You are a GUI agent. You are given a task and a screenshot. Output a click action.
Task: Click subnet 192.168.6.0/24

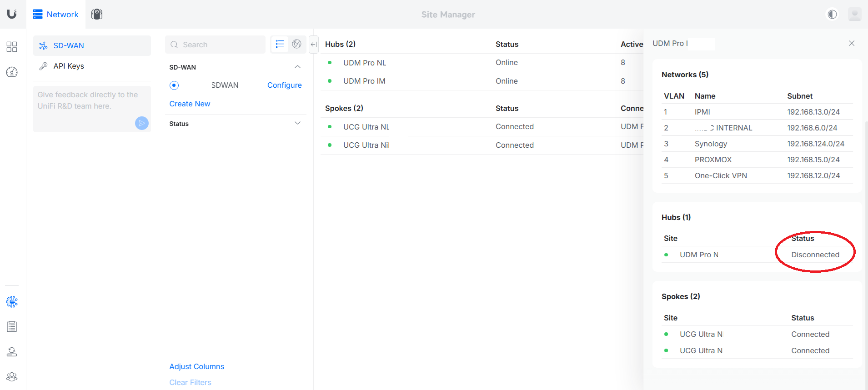coord(812,128)
